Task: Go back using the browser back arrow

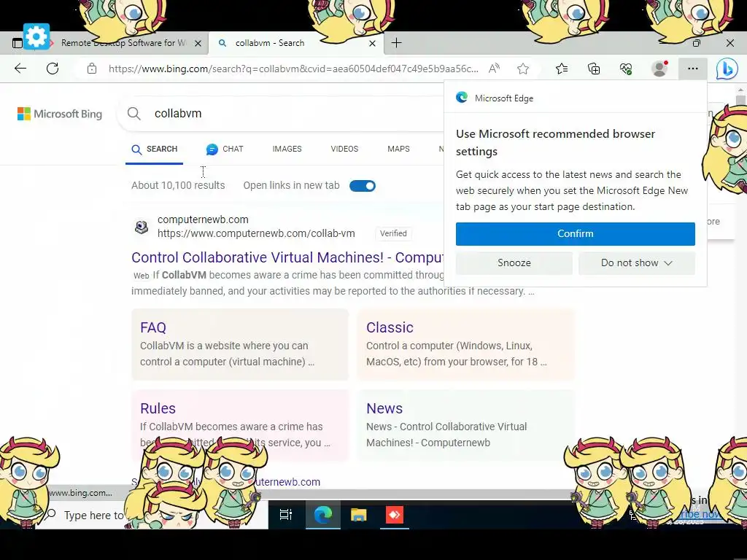Action: pos(20,69)
